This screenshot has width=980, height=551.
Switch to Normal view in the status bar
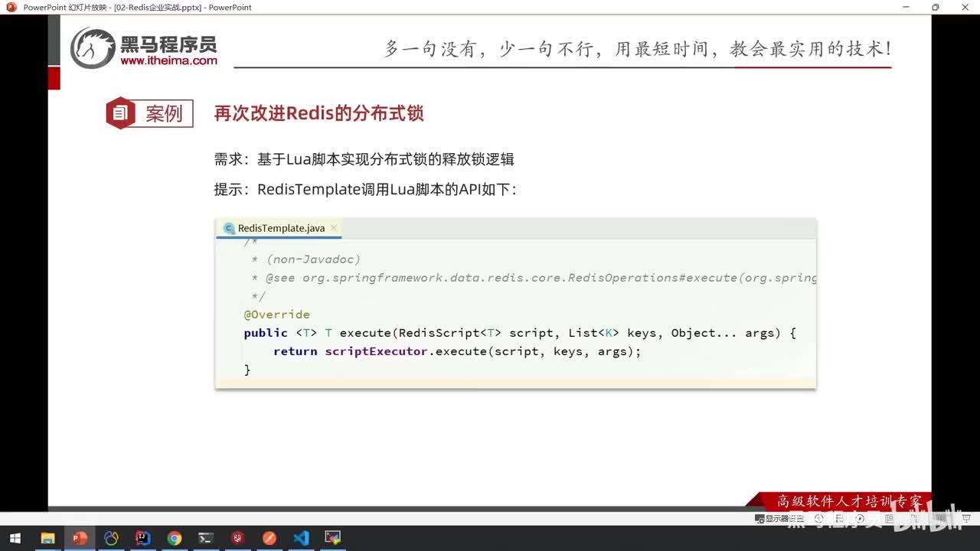pyautogui.click(x=889, y=519)
